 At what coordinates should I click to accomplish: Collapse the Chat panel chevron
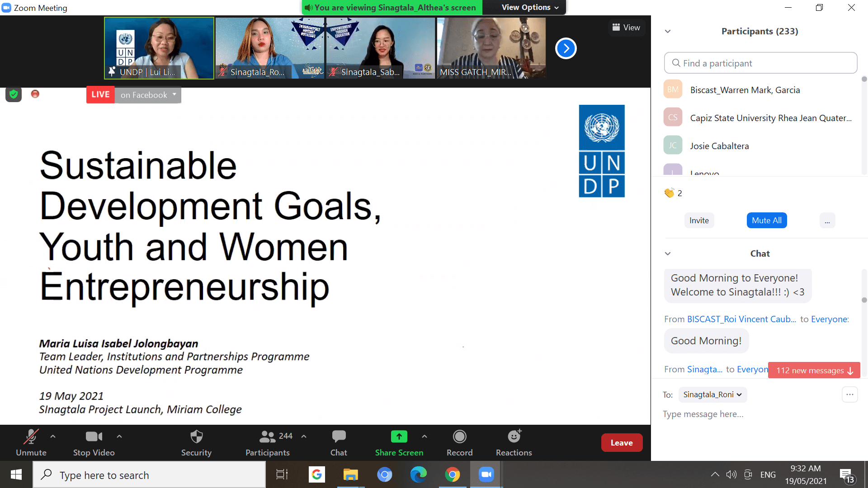pyautogui.click(x=668, y=253)
